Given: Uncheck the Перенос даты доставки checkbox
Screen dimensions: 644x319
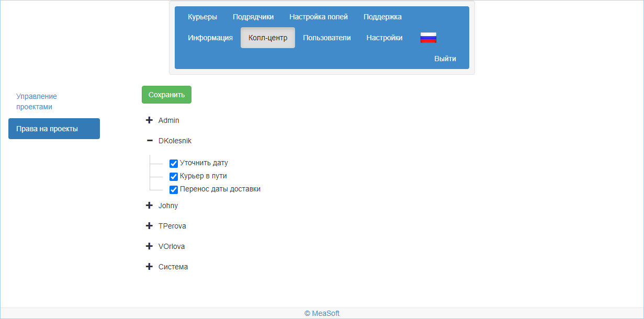Looking at the screenshot, I should coord(174,189).
